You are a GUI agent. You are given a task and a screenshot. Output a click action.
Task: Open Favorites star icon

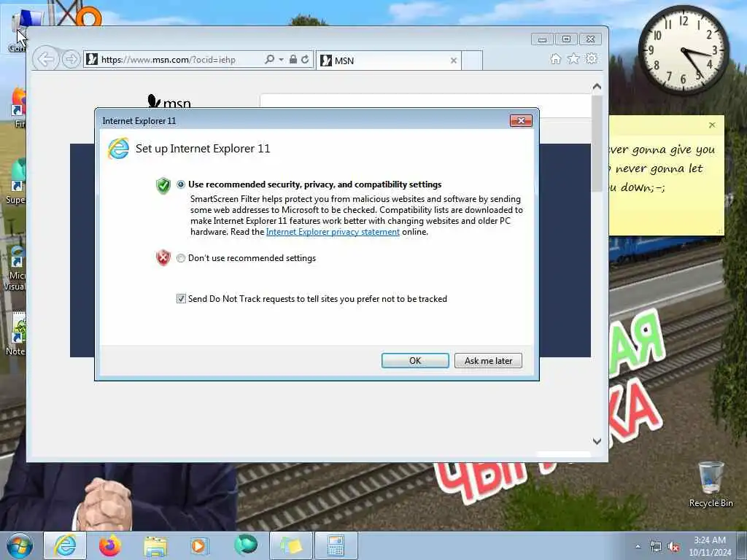(x=573, y=58)
